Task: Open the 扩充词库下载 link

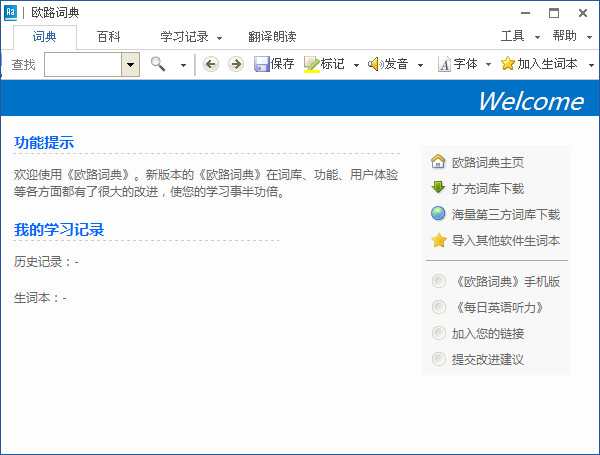Action: pyautogui.click(x=488, y=189)
